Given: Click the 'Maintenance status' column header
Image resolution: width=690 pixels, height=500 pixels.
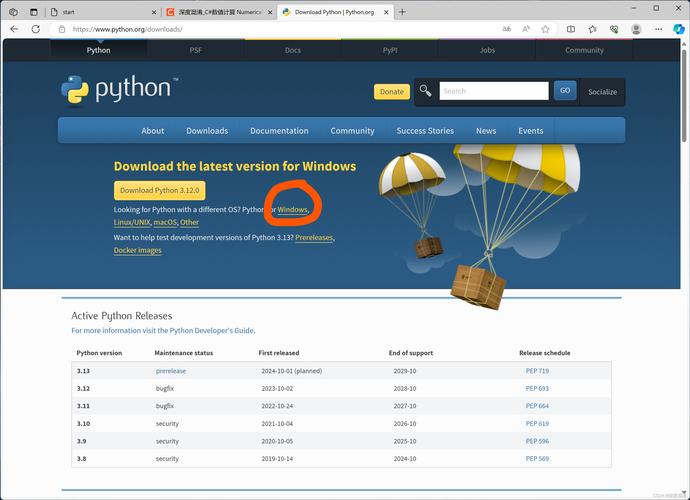Looking at the screenshot, I should pos(184,353).
